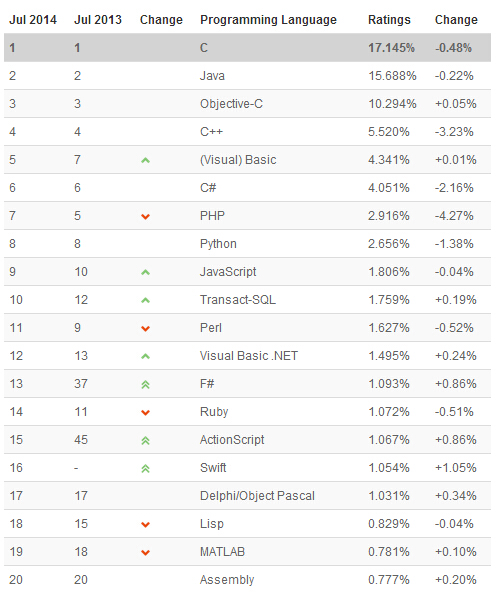Click the Visual Basic .NET entry
The height and width of the screenshot is (593, 499).
(249, 356)
